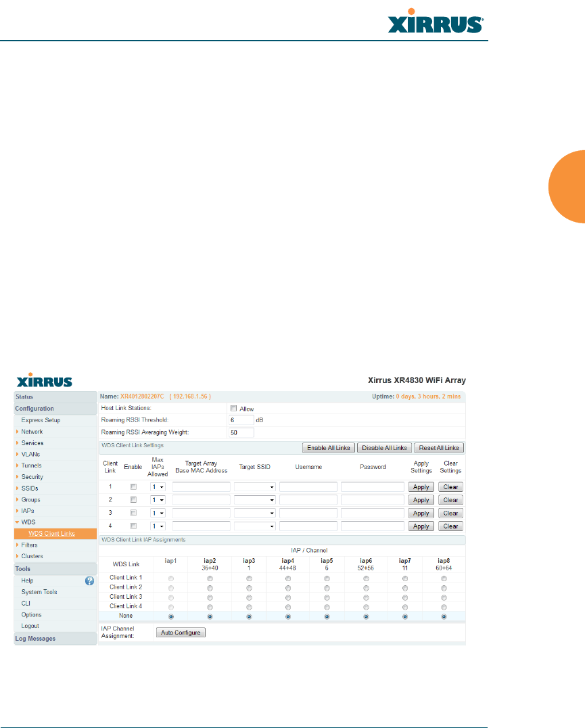Click Reset All Links button
This screenshot has height=728, width=585.
(439, 448)
